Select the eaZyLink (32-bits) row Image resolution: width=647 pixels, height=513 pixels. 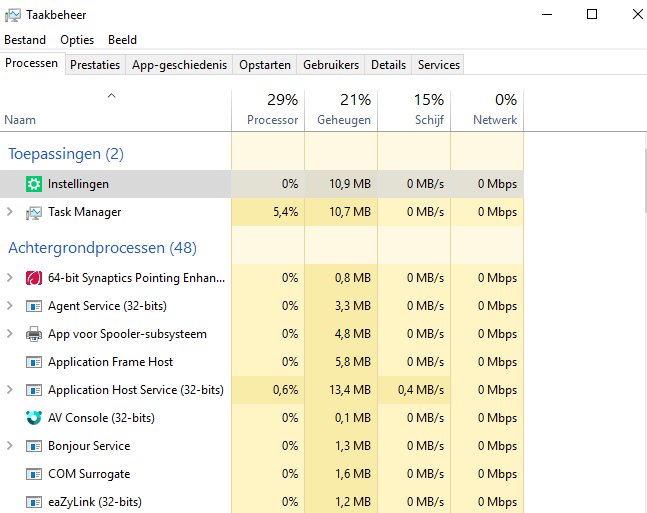pyautogui.click(x=262, y=502)
